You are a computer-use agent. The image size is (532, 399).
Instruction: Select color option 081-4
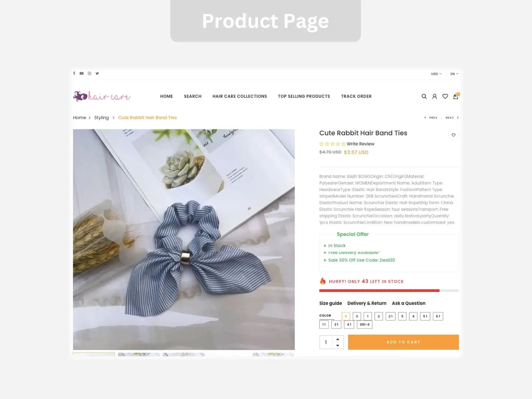tap(364, 325)
